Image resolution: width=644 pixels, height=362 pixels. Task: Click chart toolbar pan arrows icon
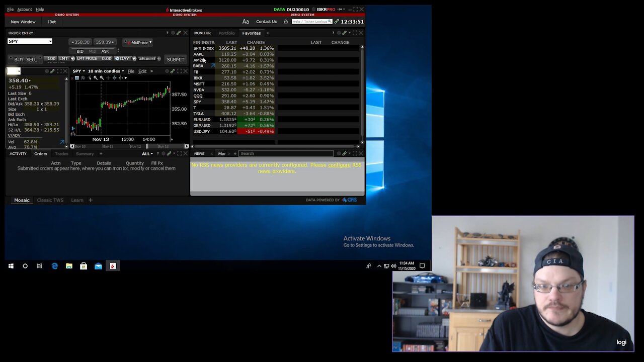click(114, 77)
